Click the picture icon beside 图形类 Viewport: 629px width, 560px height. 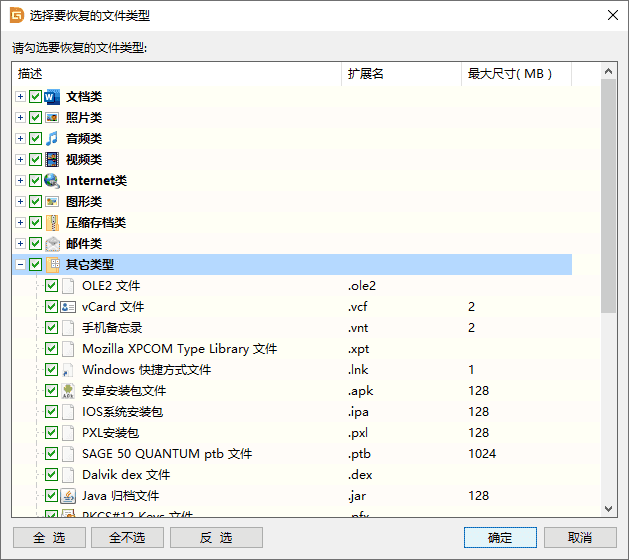pos(52,201)
